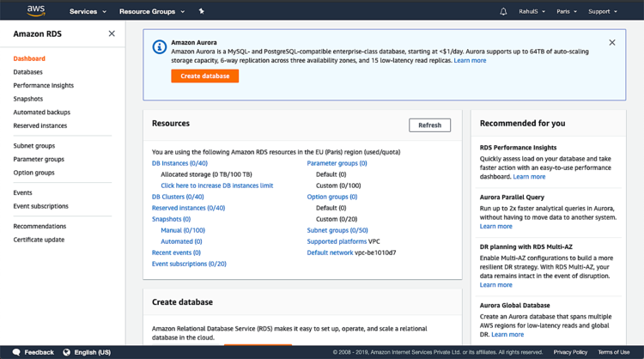
Task: Open Reserved instances (0/40) resource link
Action: (x=189, y=208)
